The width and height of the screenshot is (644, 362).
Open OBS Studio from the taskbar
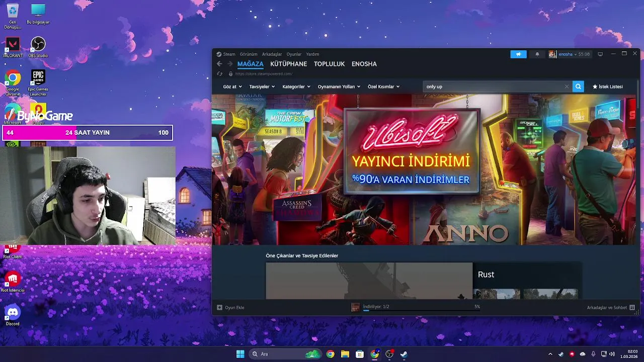tap(389, 354)
